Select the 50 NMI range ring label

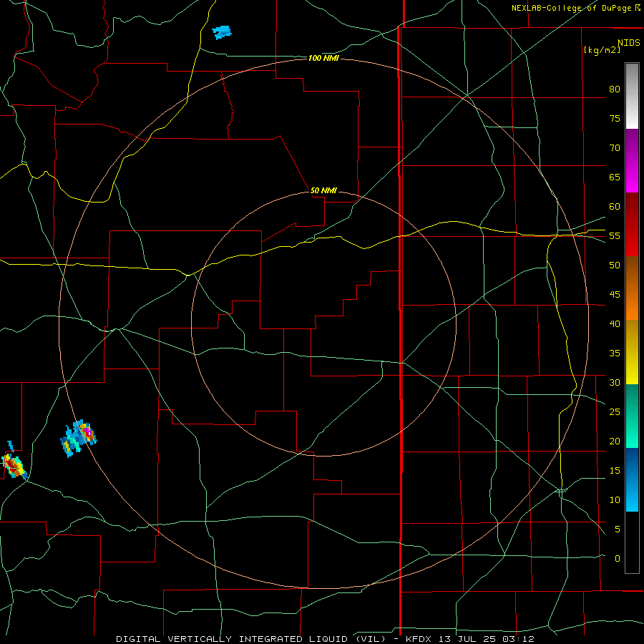tap(323, 190)
